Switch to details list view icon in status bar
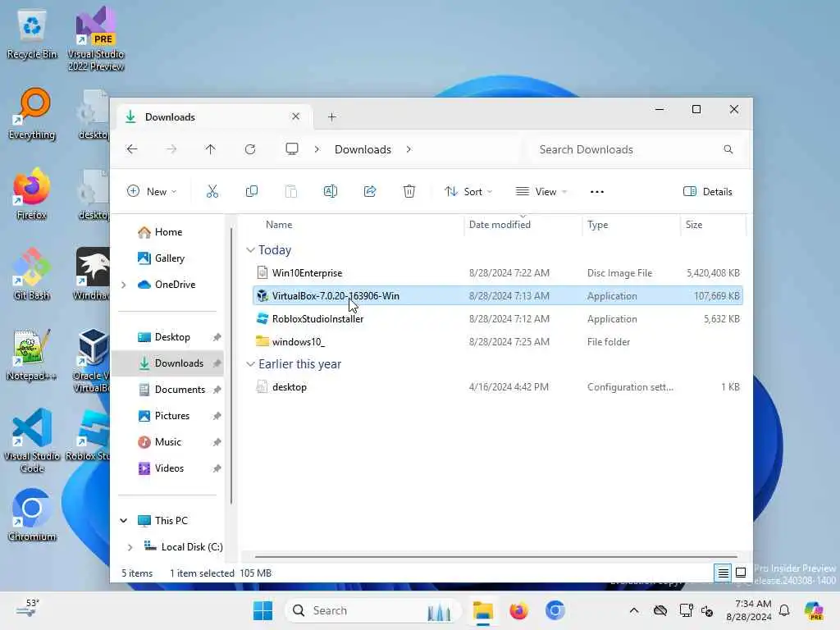840x630 pixels. pos(723,573)
